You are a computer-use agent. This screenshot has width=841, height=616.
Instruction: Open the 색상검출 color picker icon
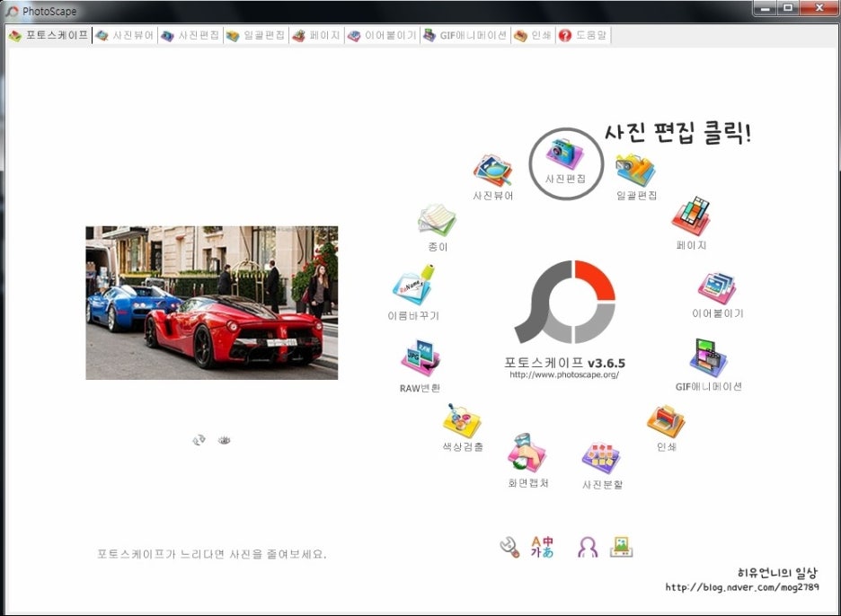[x=463, y=427]
